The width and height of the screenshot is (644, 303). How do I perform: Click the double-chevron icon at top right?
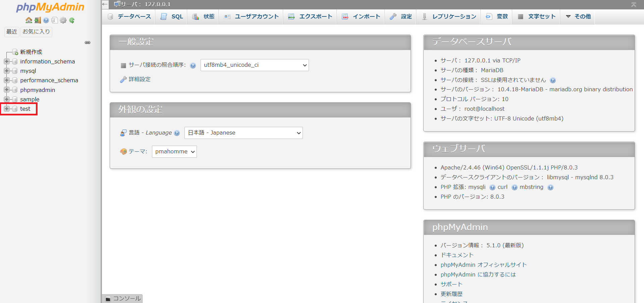[634, 4]
